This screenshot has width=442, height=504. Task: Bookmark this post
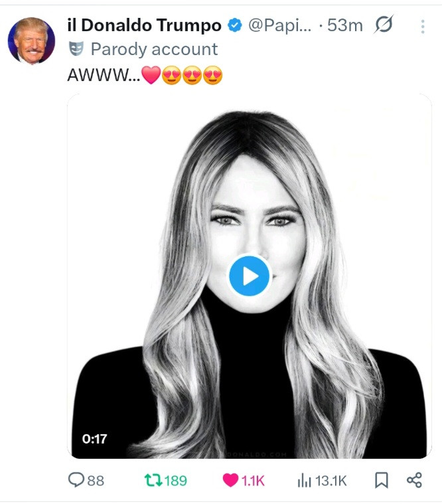[x=381, y=480]
